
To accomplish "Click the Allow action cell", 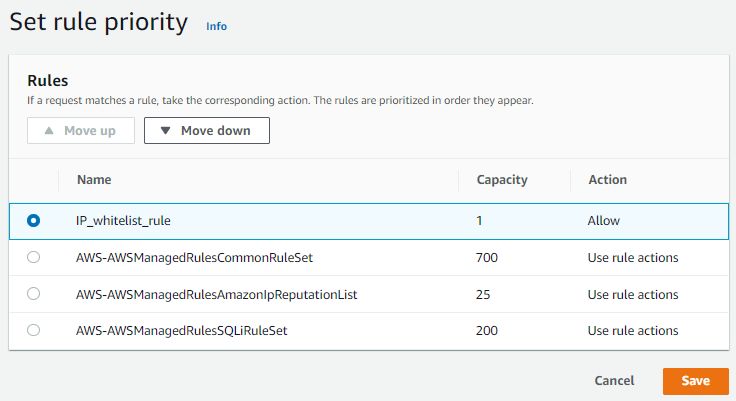I will (x=604, y=221).
